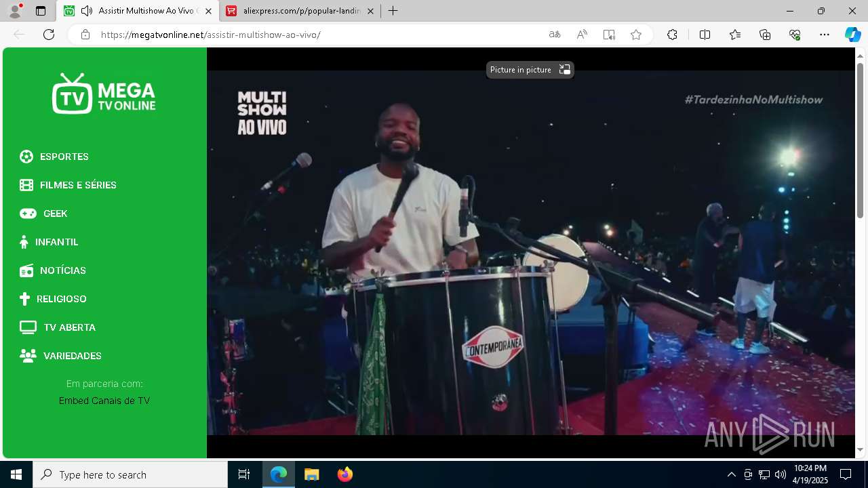Open the Favorites list

pyautogui.click(x=735, y=35)
